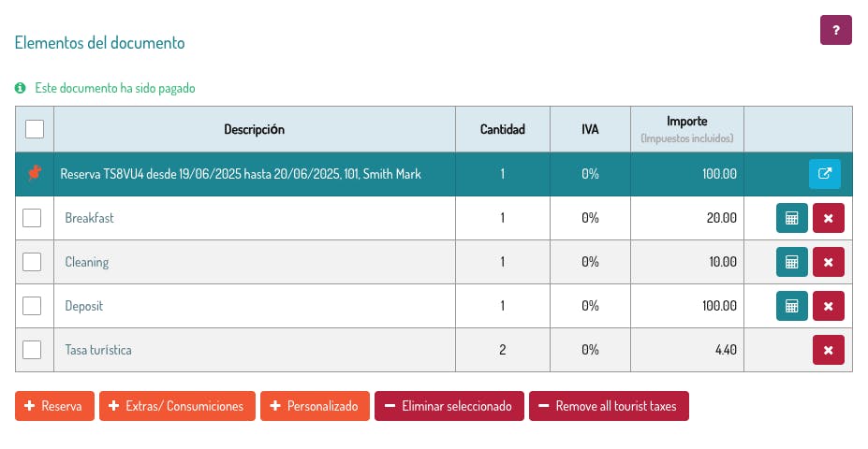This screenshot has height=449, width=868.
Task: Click calculator icon in the Cleaning row
Action: [791, 262]
